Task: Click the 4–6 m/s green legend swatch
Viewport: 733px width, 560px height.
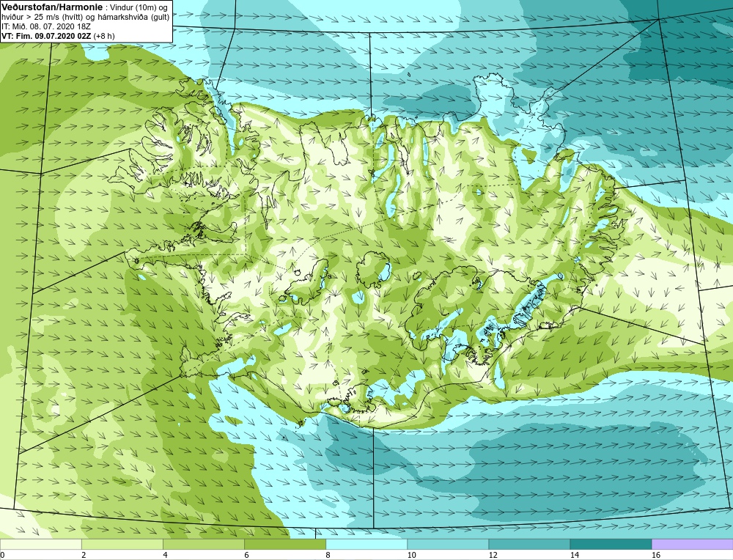Action: [203, 544]
